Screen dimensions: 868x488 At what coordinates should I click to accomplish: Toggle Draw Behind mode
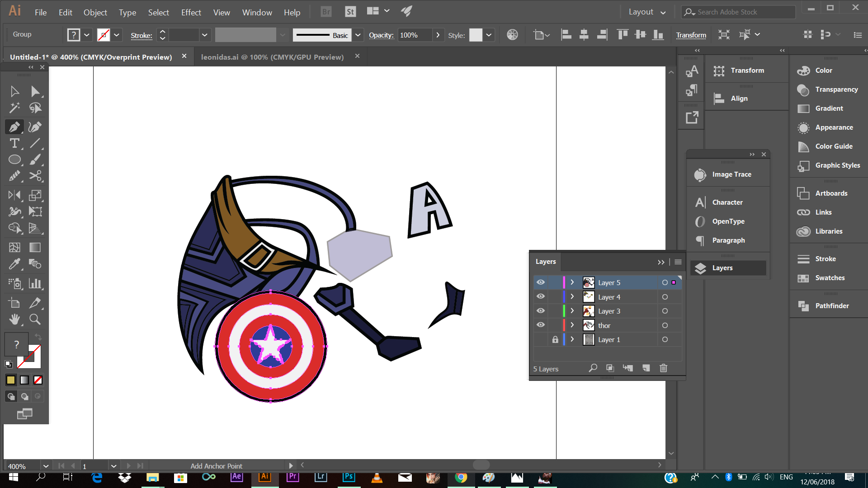click(24, 397)
